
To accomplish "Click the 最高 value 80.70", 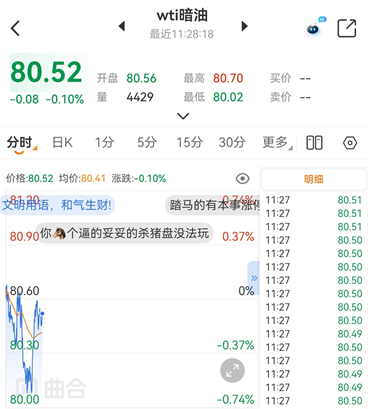I will click(x=228, y=78).
